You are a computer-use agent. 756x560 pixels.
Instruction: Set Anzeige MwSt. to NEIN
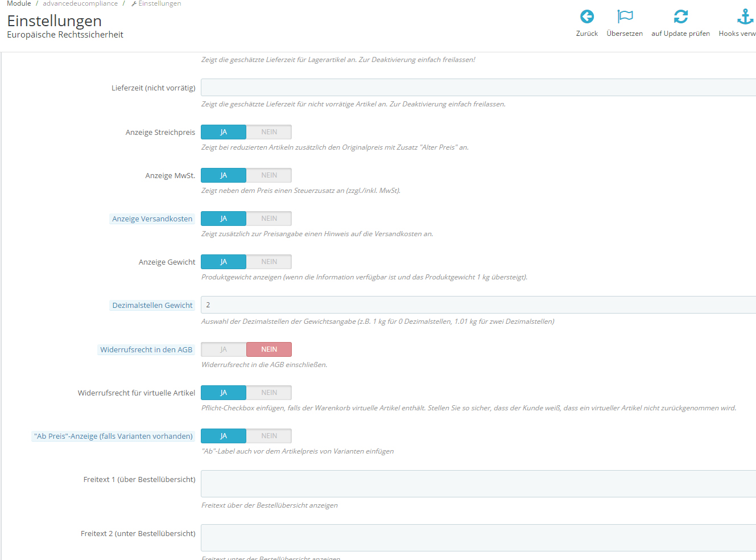click(269, 175)
